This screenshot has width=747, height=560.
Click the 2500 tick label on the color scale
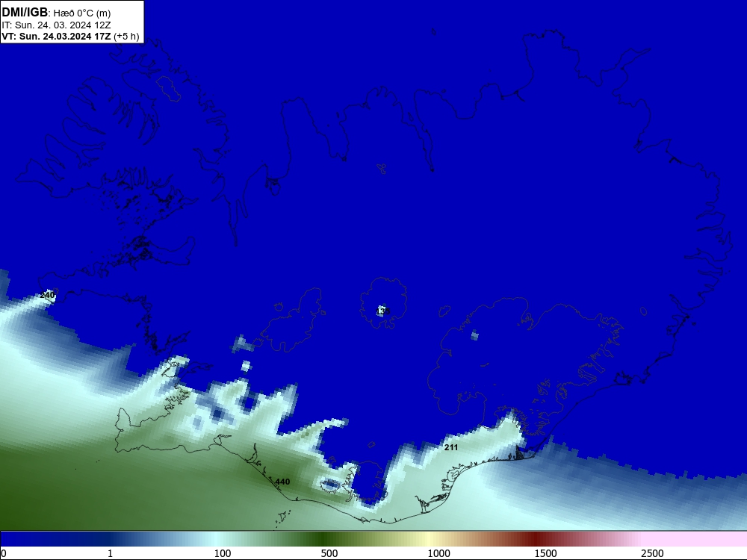(652, 553)
